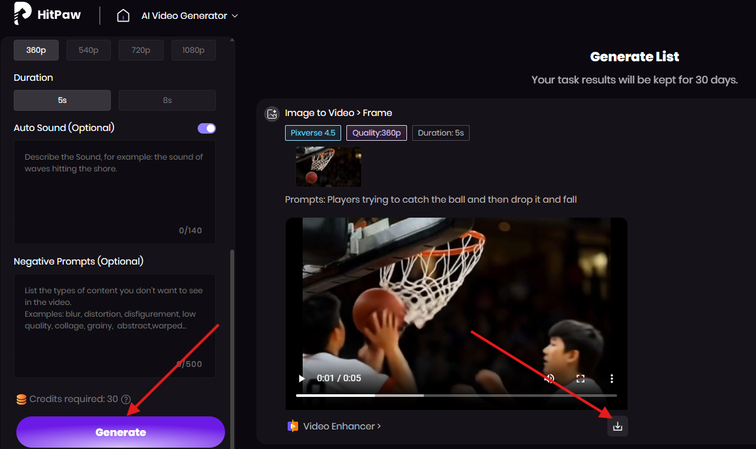Click the HitPaw logo icon
The width and height of the screenshot is (756, 449).
pyautogui.click(x=22, y=15)
